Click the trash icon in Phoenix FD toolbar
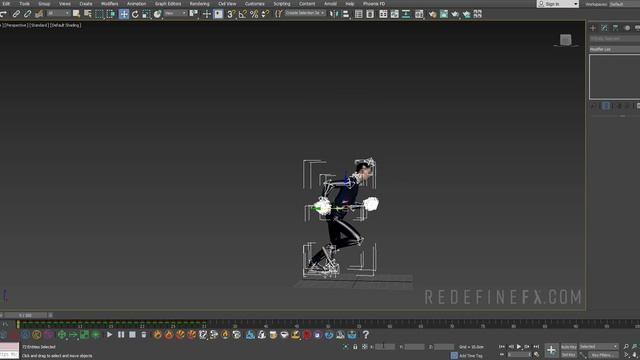The height and width of the screenshot is (360, 640). point(144,335)
